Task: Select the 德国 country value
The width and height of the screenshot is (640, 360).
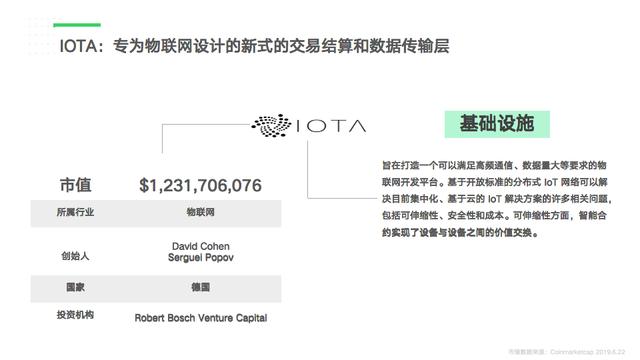Action: pyautogui.click(x=200, y=287)
